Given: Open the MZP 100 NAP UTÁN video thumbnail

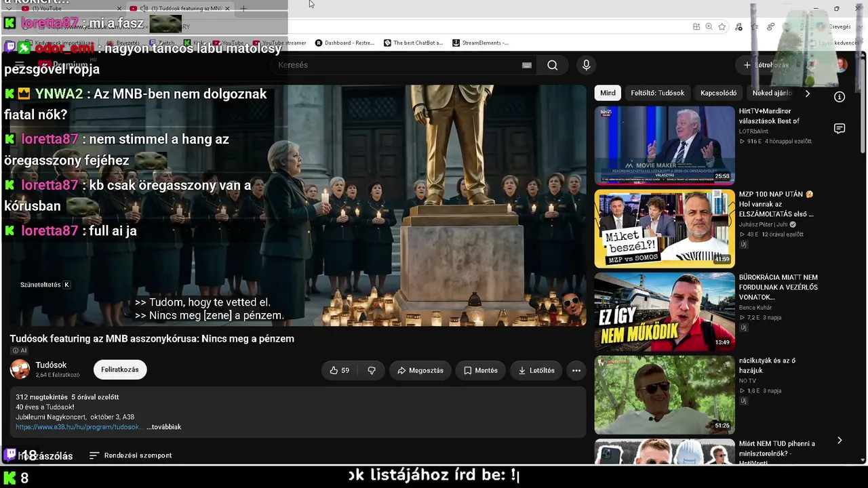Looking at the screenshot, I should click(665, 228).
